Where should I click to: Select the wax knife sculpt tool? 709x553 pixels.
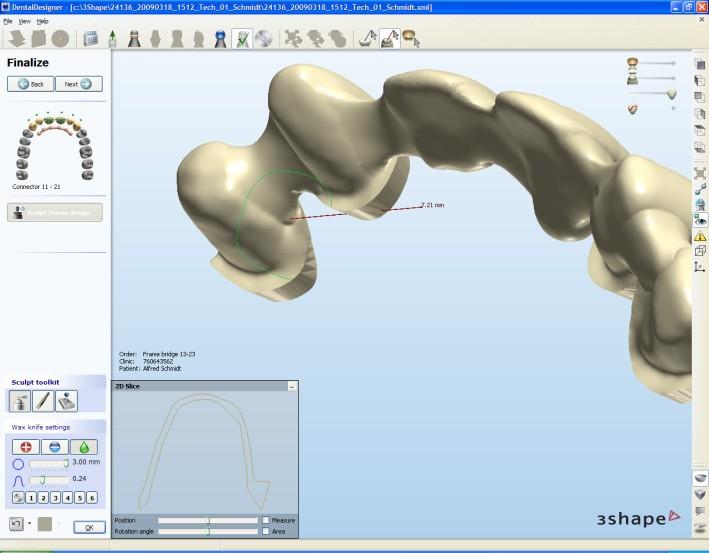tap(43, 401)
